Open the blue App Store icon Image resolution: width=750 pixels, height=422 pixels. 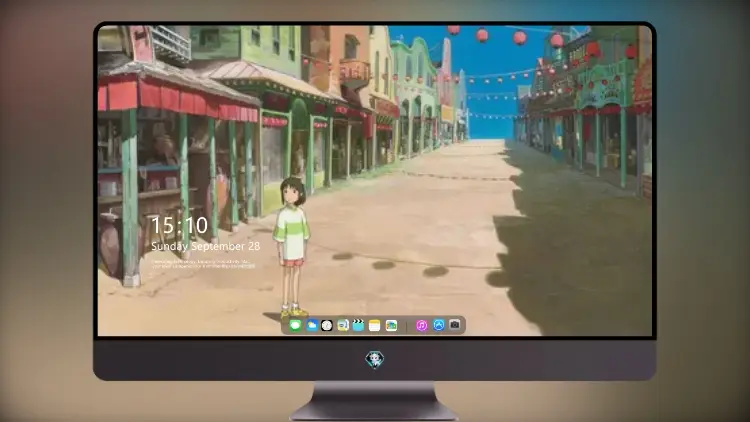tap(438, 325)
